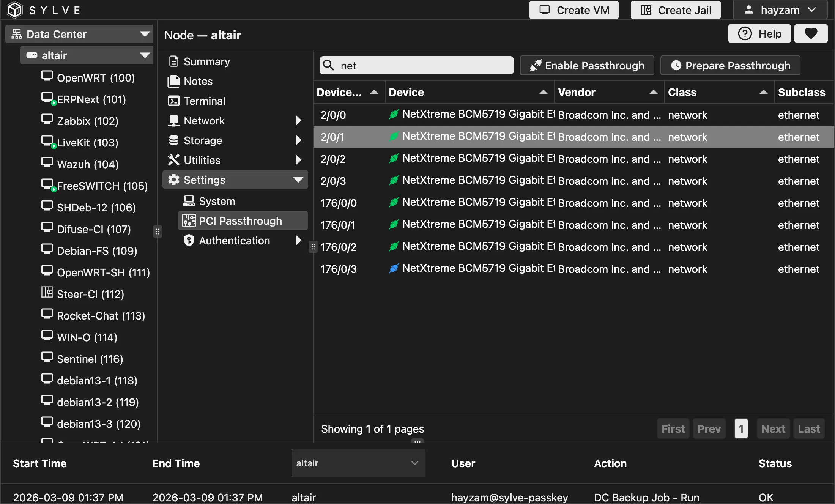Click the blue plug icon on row 176/0/3
835x504 pixels.
pos(394,269)
